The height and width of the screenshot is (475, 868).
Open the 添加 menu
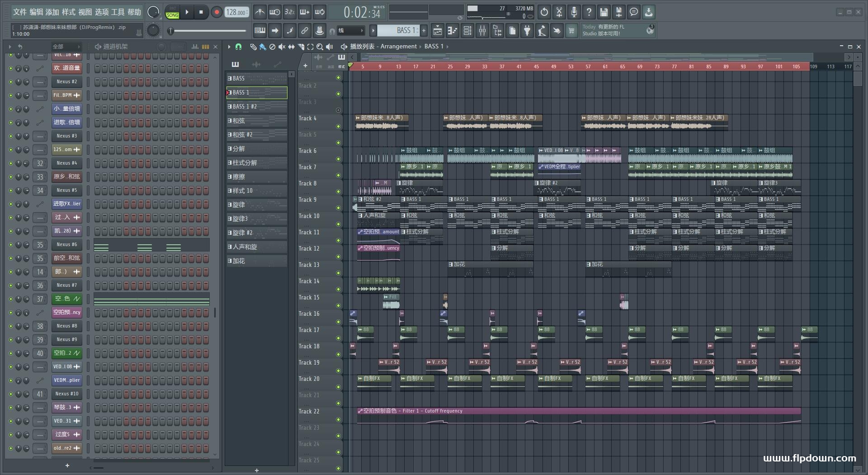pyautogui.click(x=52, y=12)
